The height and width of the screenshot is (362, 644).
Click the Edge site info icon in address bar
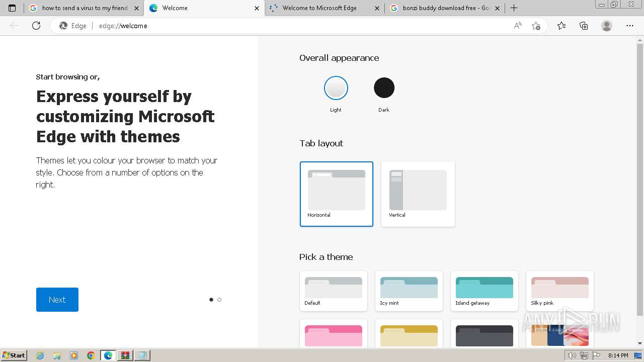pyautogui.click(x=73, y=26)
